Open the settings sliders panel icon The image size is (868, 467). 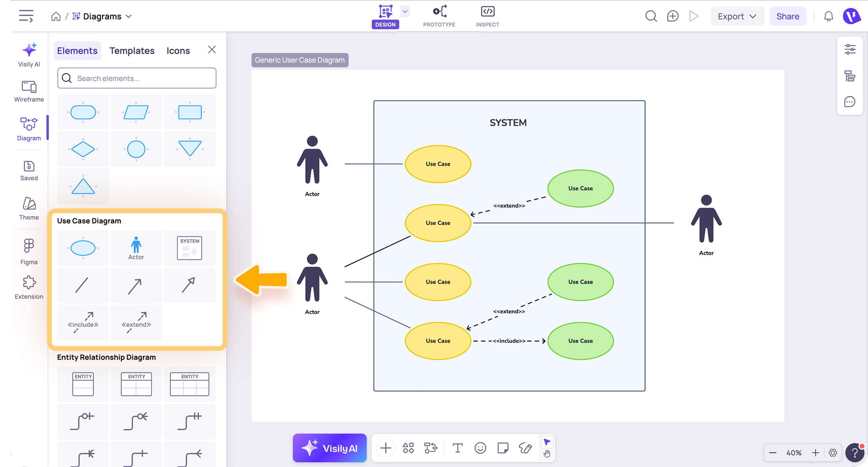[x=850, y=50]
